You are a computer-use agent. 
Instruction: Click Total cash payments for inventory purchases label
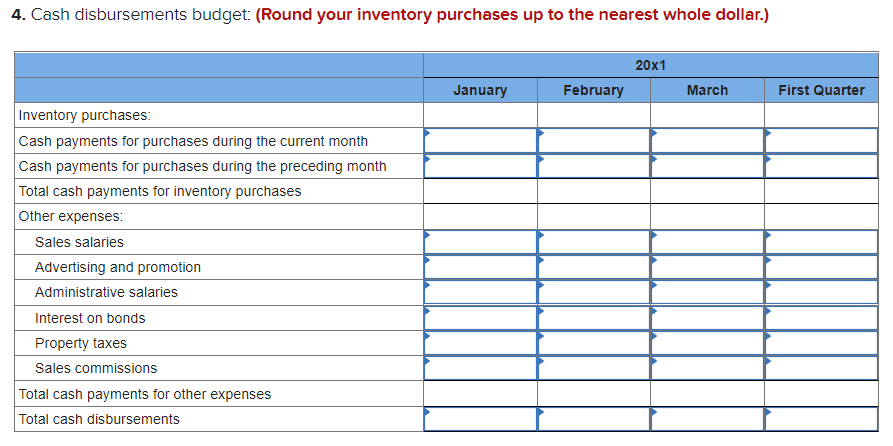pyautogui.click(x=160, y=191)
